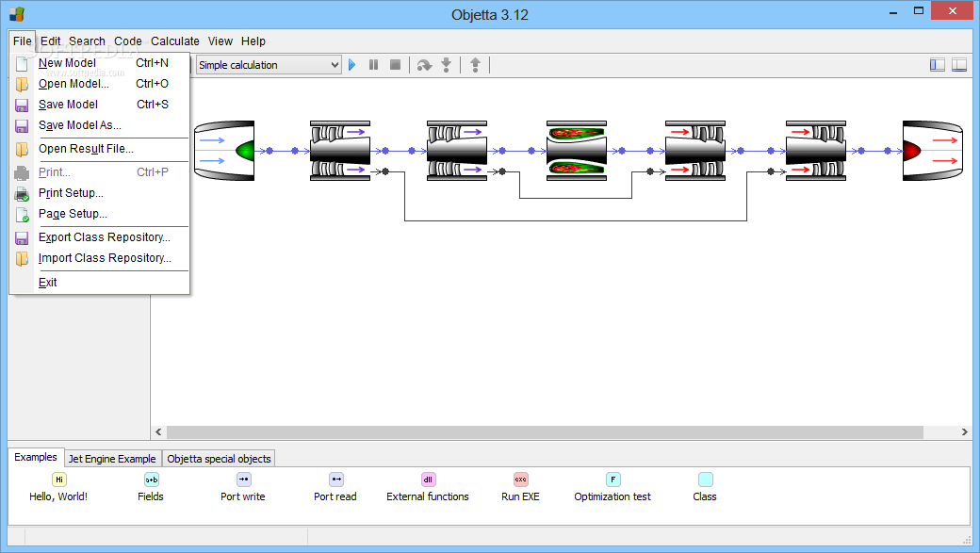Click the step out up arrow icon

[x=475, y=65]
